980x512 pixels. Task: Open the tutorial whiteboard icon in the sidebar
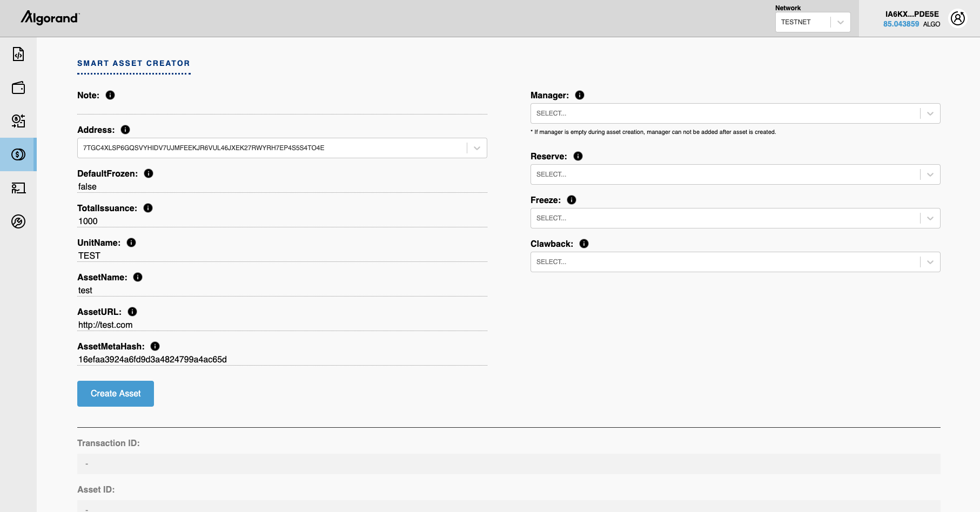pyautogui.click(x=18, y=188)
